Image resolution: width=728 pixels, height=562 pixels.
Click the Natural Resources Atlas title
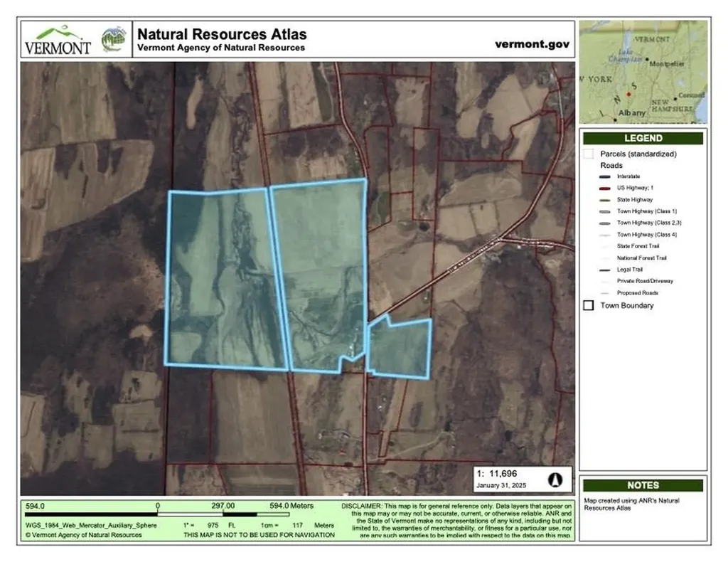pos(222,34)
